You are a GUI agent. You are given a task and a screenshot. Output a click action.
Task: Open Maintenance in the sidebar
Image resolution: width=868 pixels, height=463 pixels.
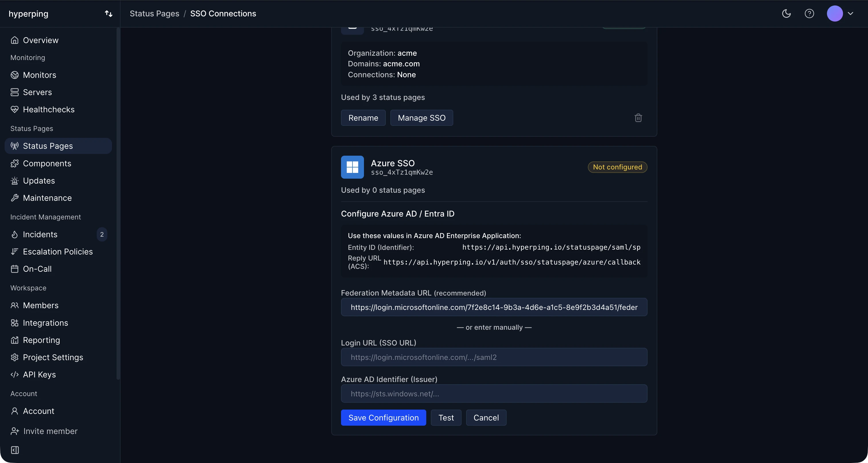tap(58, 198)
